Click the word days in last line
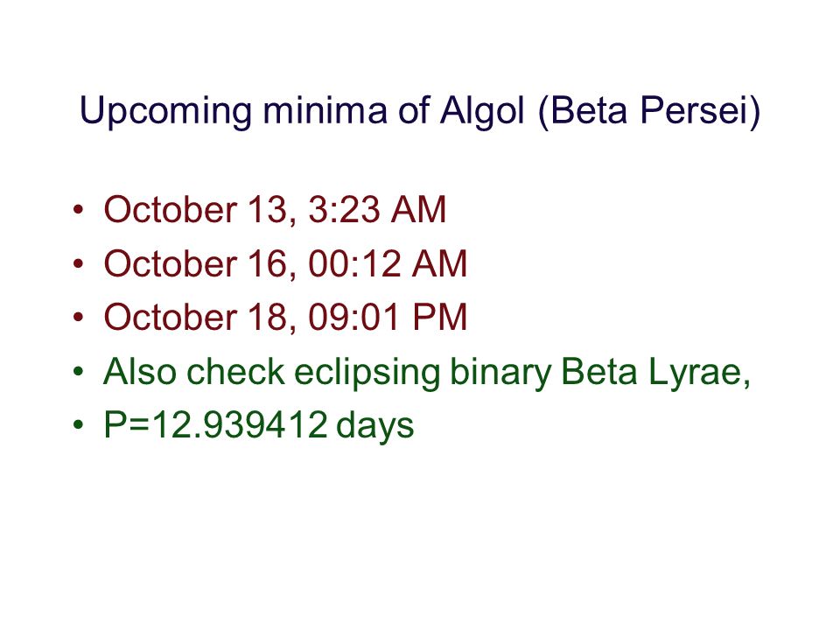The height and width of the screenshot is (630, 840). pos(375,427)
